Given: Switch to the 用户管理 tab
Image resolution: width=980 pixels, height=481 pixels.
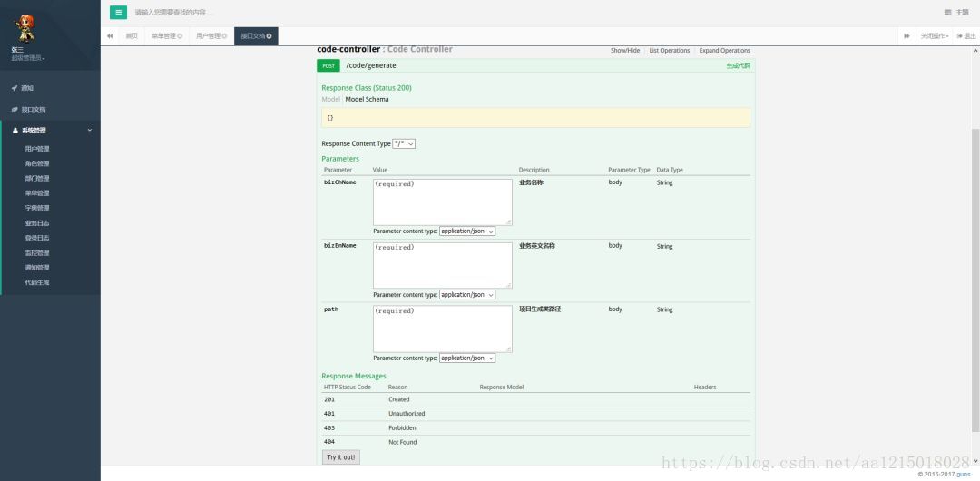Looking at the screenshot, I should [208, 36].
